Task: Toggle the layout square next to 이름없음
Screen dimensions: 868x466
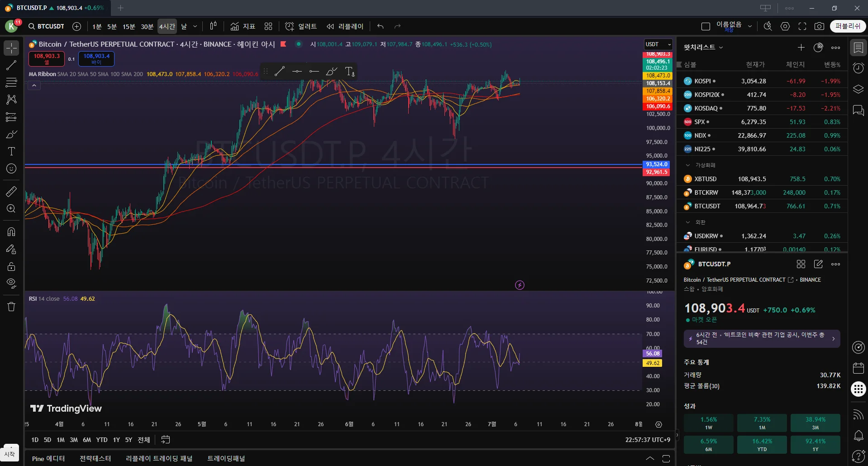Action: point(706,26)
